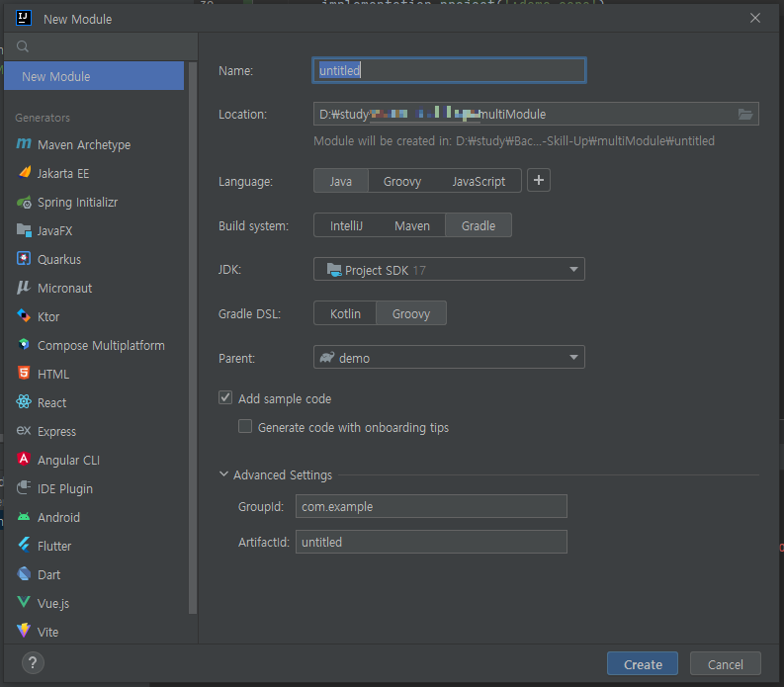Select JavaScript as the language
The image size is (784, 687).
click(x=479, y=181)
